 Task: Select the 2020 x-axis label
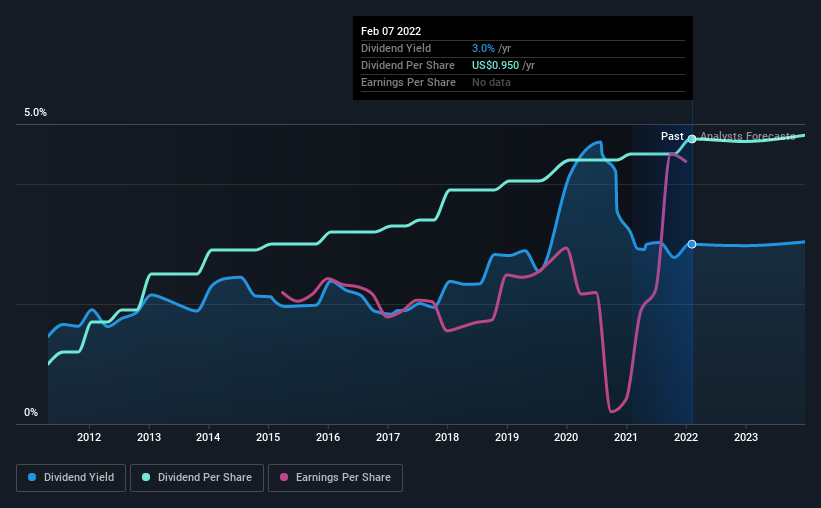click(x=567, y=437)
